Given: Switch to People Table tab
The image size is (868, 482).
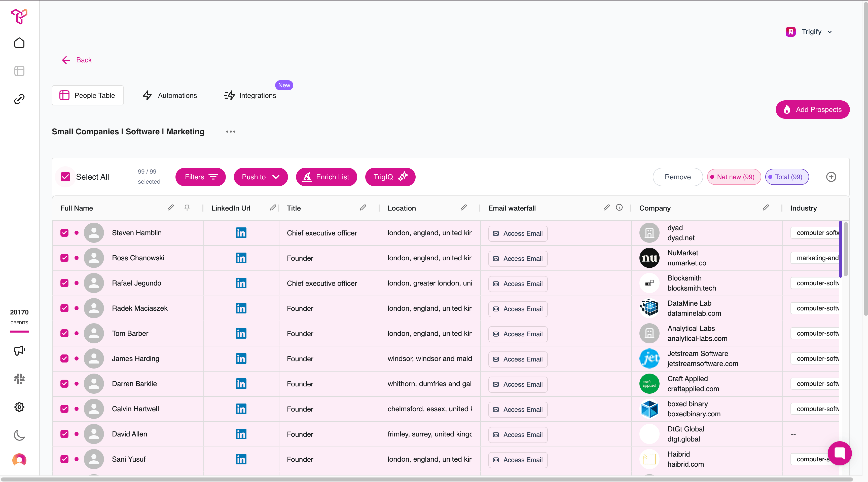Looking at the screenshot, I should point(88,95).
